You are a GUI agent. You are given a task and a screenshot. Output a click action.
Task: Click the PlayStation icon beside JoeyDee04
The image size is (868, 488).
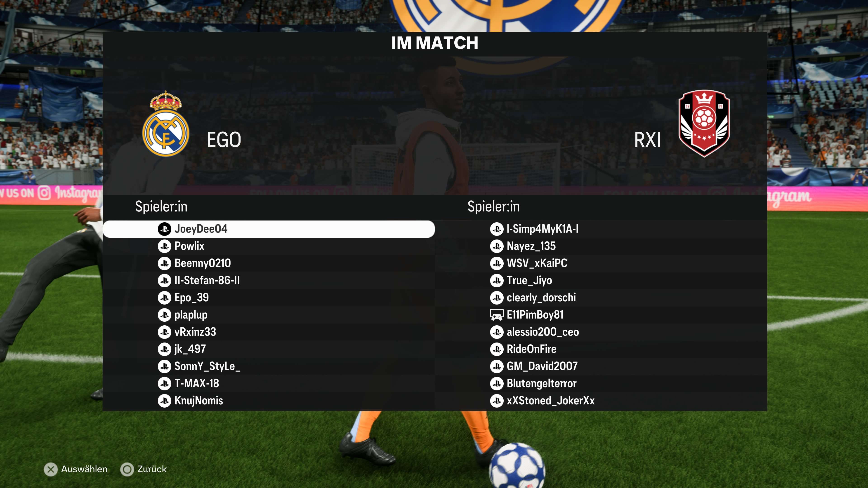tap(164, 229)
